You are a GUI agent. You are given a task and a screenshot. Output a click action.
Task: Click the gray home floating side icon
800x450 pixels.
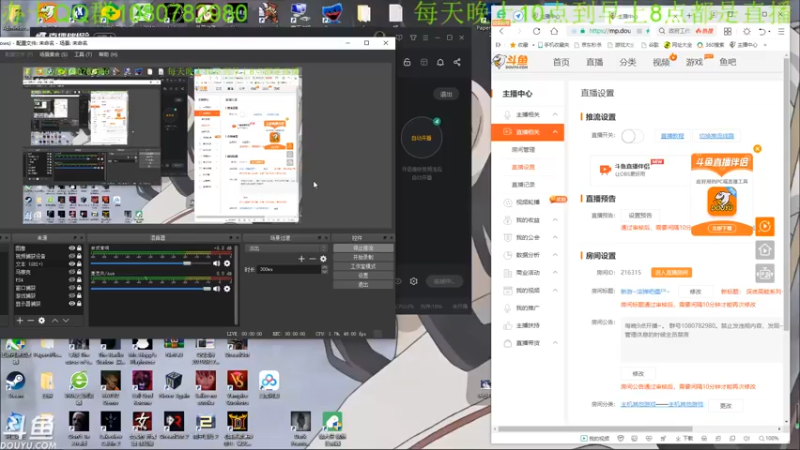(x=764, y=250)
